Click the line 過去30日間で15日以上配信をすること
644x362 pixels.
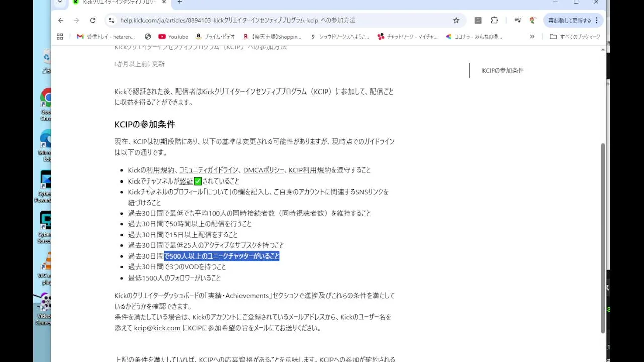pos(183,235)
